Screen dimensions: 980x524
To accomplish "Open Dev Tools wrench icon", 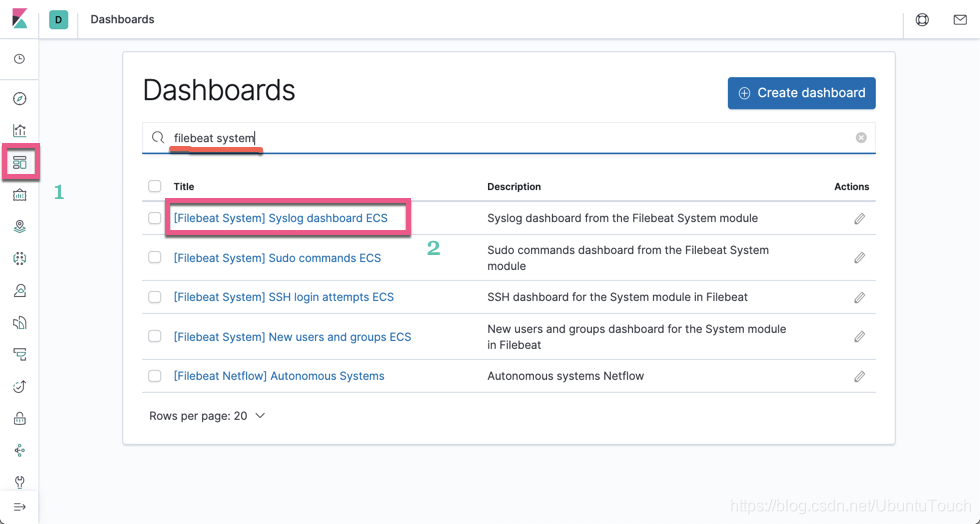I will (x=19, y=482).
